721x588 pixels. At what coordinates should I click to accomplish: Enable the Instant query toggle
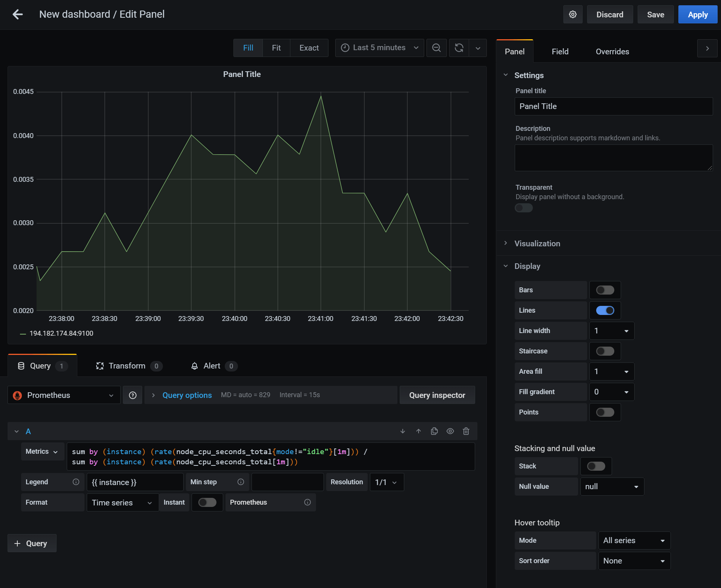click(x=207, y=502)
